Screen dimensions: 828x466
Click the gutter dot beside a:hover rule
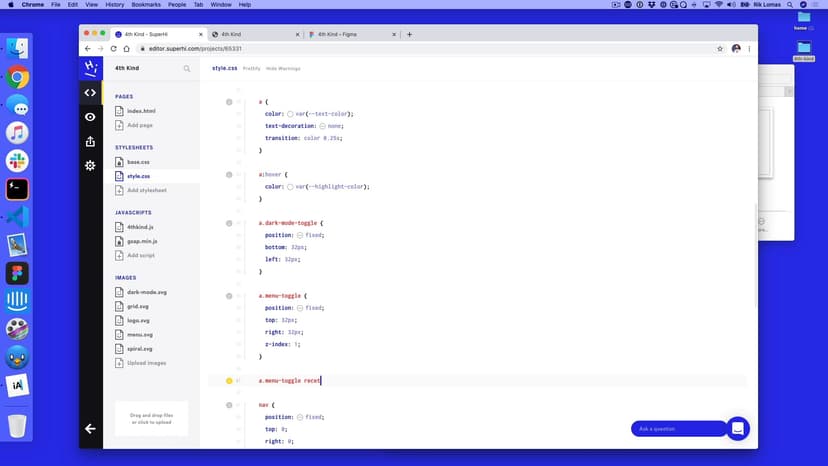click(x=229, y=174)
